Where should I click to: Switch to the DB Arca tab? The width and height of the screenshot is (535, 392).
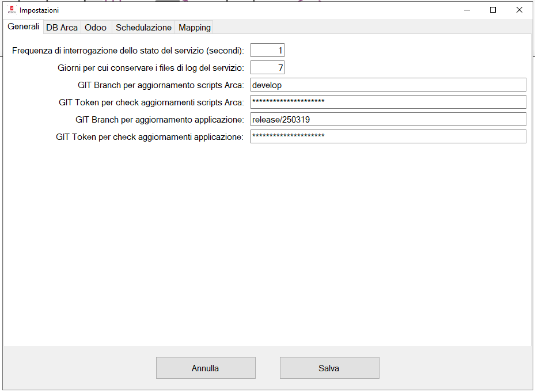62,27
